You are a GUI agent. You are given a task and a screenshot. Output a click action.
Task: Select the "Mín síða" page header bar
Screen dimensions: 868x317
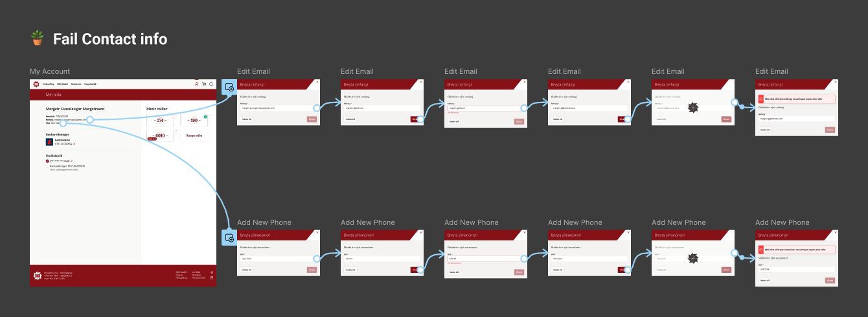point(123,95)
